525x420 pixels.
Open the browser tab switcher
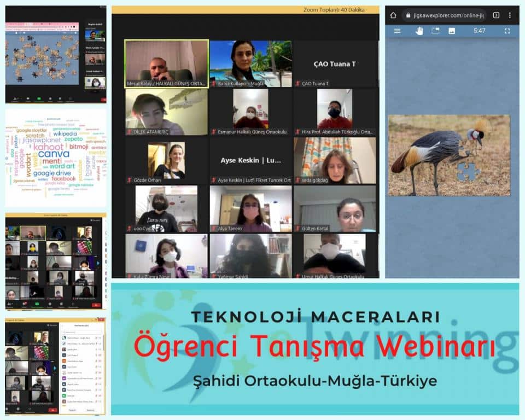tap(496, 15)
